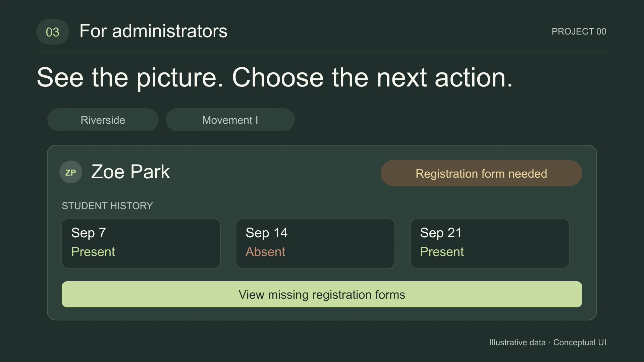Click the Sep 21 date text
Image resolution: width=644 pixels, height=362 pixels.
(x=441, y=233)
